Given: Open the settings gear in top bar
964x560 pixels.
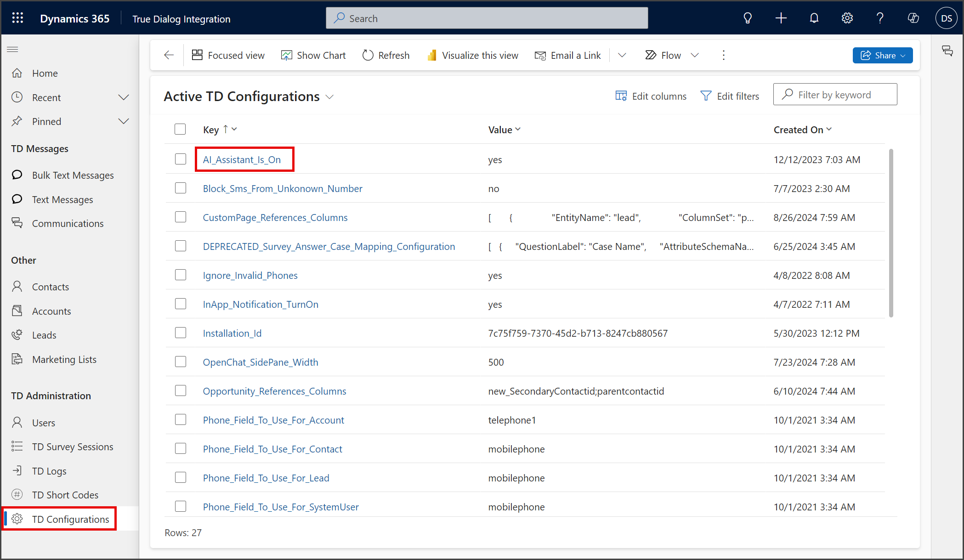Looking at the screenshot, I should pyautogui.click(x=847, y=18).
